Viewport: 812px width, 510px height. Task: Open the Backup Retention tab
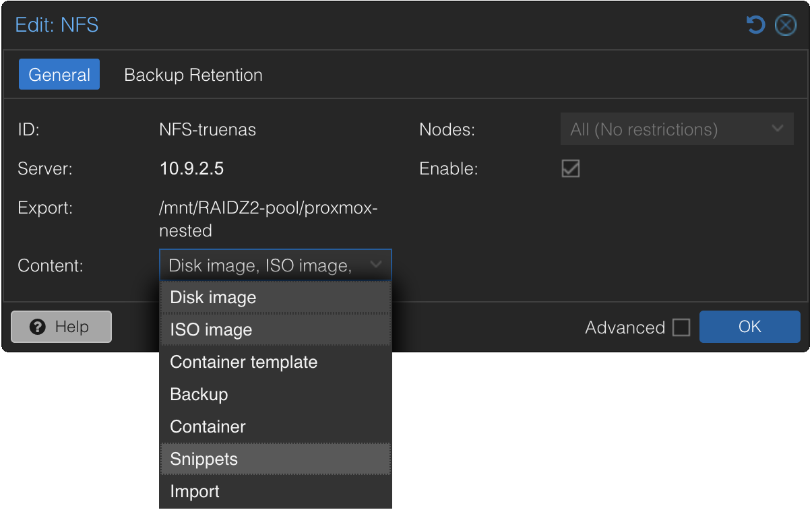pyautogui.click(x=193, y=74)
